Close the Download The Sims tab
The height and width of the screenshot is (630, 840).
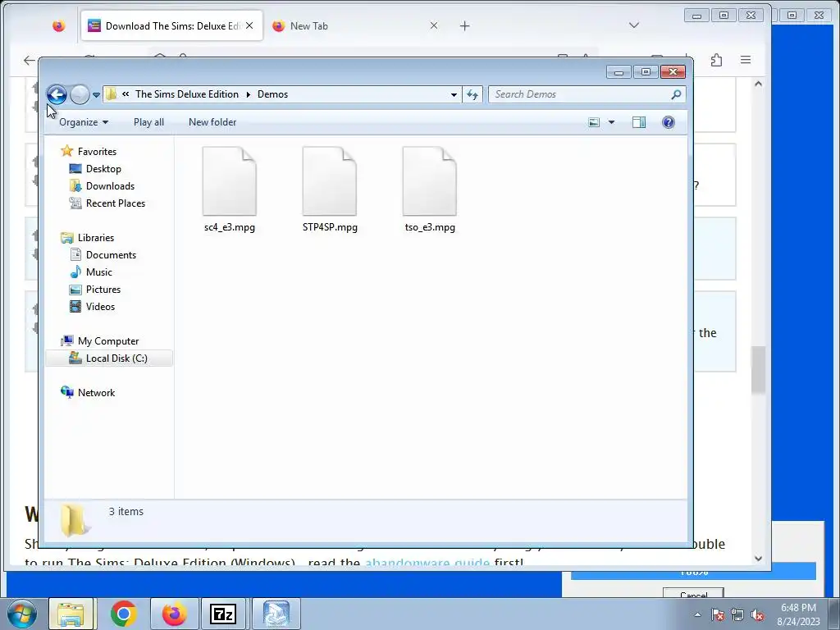point(249,25)
